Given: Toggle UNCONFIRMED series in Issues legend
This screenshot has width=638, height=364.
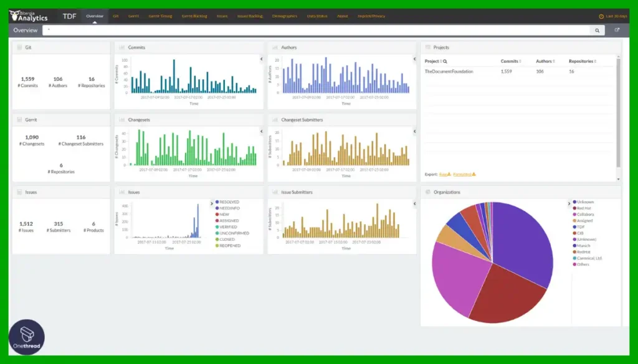Looking at the screenshot, I should tap(232, 233).
